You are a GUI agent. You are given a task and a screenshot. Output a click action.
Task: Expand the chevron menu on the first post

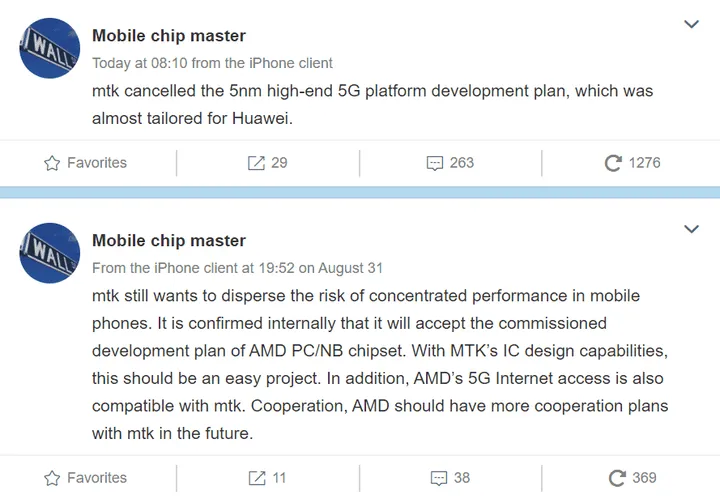pos(691,24)
